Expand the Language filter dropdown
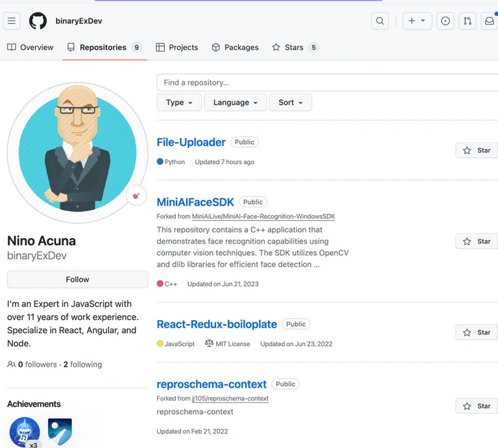This screenshot has height=448, width=498. coord(235,103)
